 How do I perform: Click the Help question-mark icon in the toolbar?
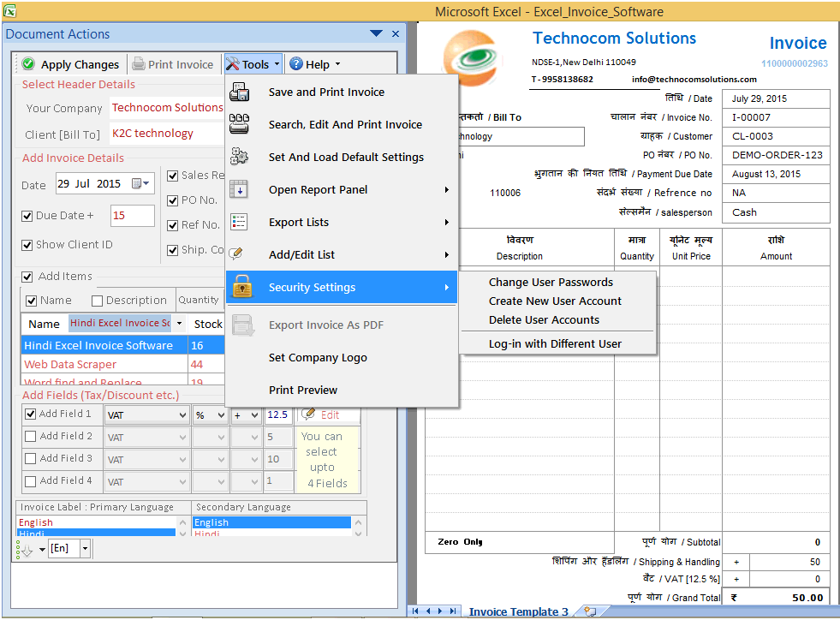tap(296, 63)
